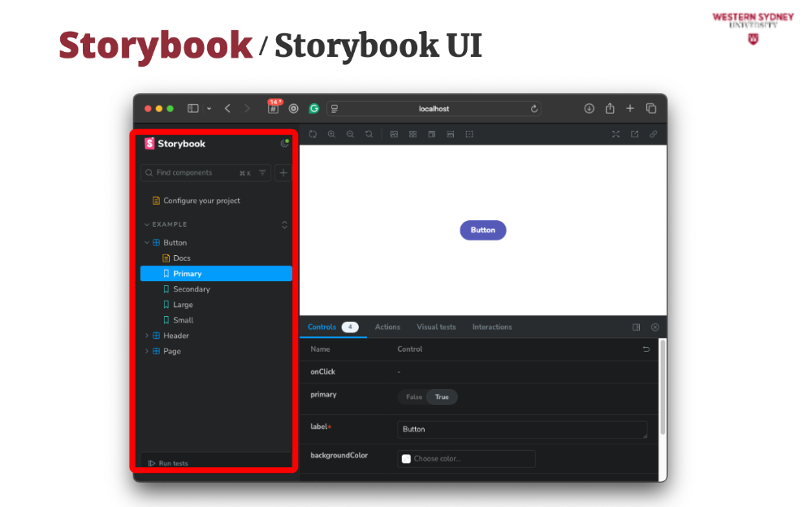Screen dimensions: 812x507
Task: Click the Find components search field
Action: click(x=195, y=173)
